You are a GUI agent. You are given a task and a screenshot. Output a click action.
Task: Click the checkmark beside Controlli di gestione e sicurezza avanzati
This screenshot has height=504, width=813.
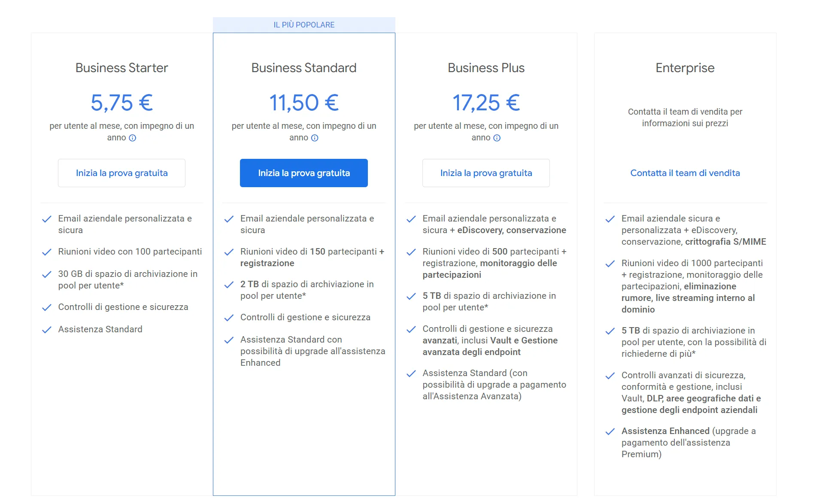(x=411, y=329)
